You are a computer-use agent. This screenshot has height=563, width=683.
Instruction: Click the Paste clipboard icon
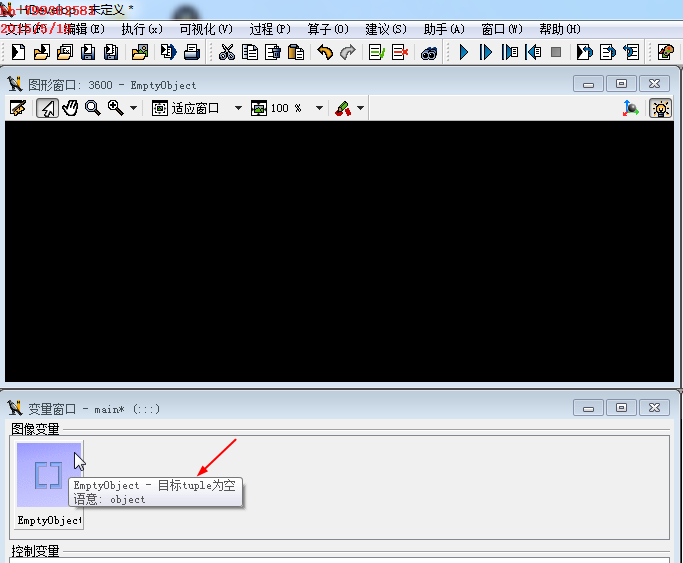click(296, 52)
